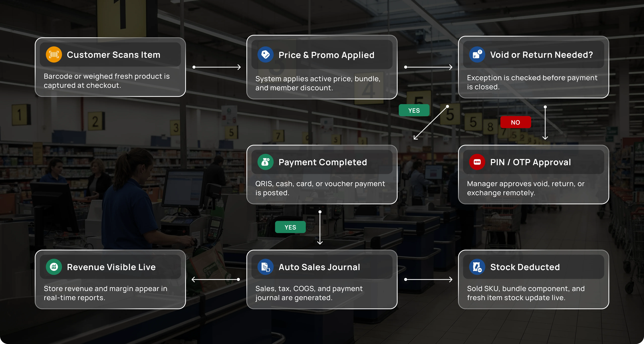Click the green revenue chart icon
The image size is (644, 344).
54,267
